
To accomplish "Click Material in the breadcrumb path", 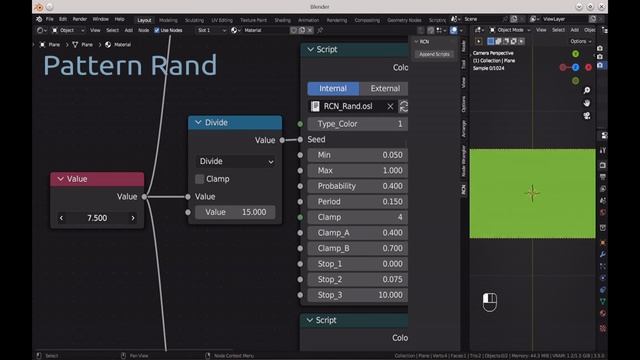I will pyautogui.click(x=122, y=45).
